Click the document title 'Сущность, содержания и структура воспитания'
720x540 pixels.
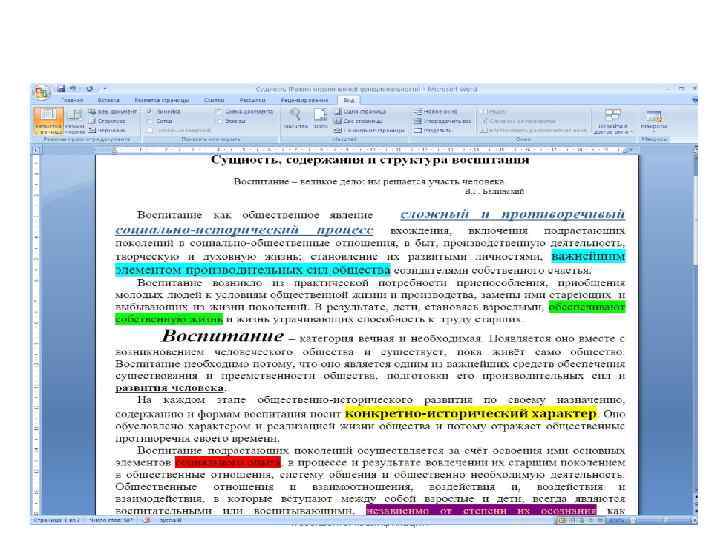pos(370,160)
